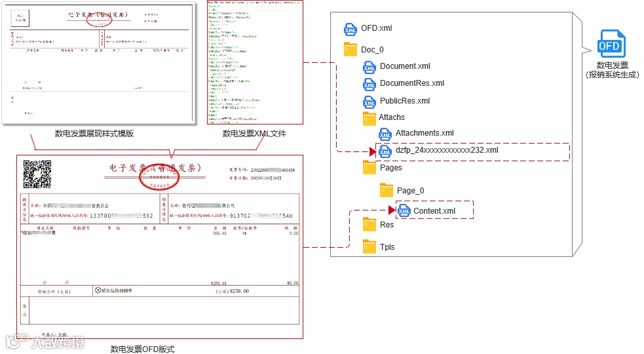
Task: Click the 价税合计(大写) cell
Action: (x=56, y=291)
